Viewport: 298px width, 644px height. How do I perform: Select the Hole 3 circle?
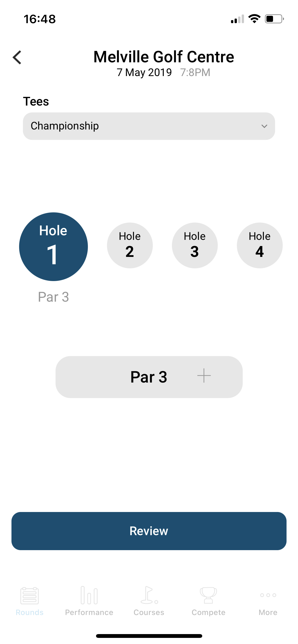point(195,245)
